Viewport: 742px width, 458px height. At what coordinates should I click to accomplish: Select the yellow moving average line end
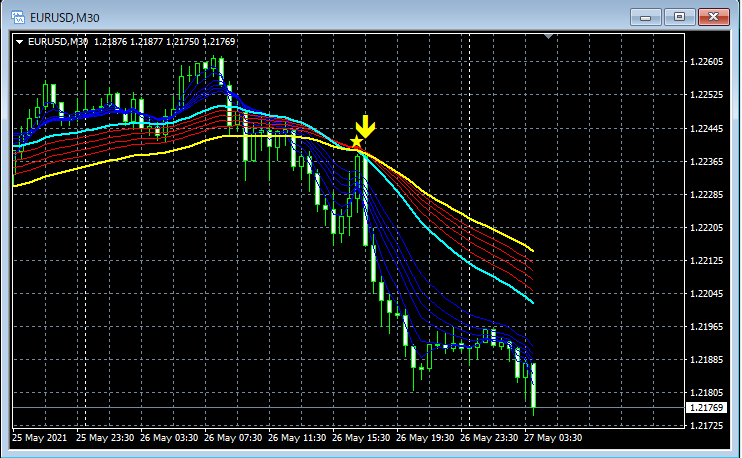[531, 249]
